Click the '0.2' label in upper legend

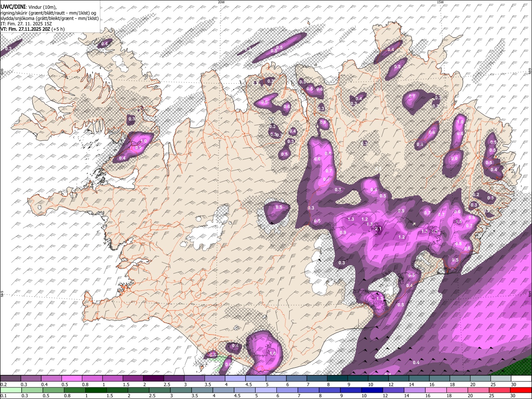3,384
